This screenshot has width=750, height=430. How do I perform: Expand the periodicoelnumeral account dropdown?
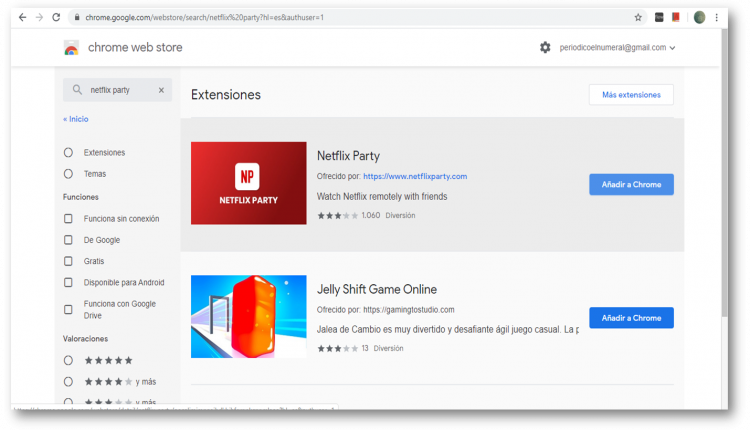pyautogui.click(x=672, y=48)
